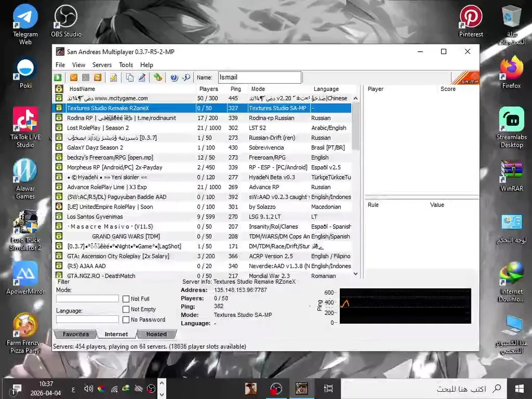Screen dimensions: 532x399
Task: Select GTA.NGZ.RO - DeathMatch server
Action: click(203, 275)
